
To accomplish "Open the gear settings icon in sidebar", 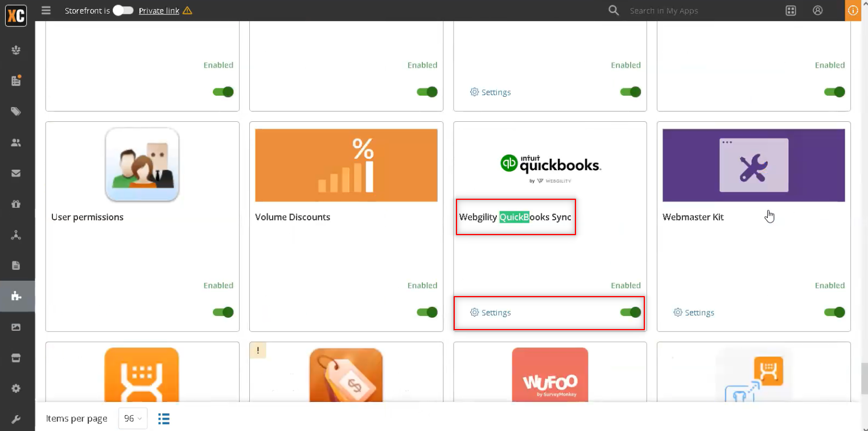I will (x=16, y=388).
